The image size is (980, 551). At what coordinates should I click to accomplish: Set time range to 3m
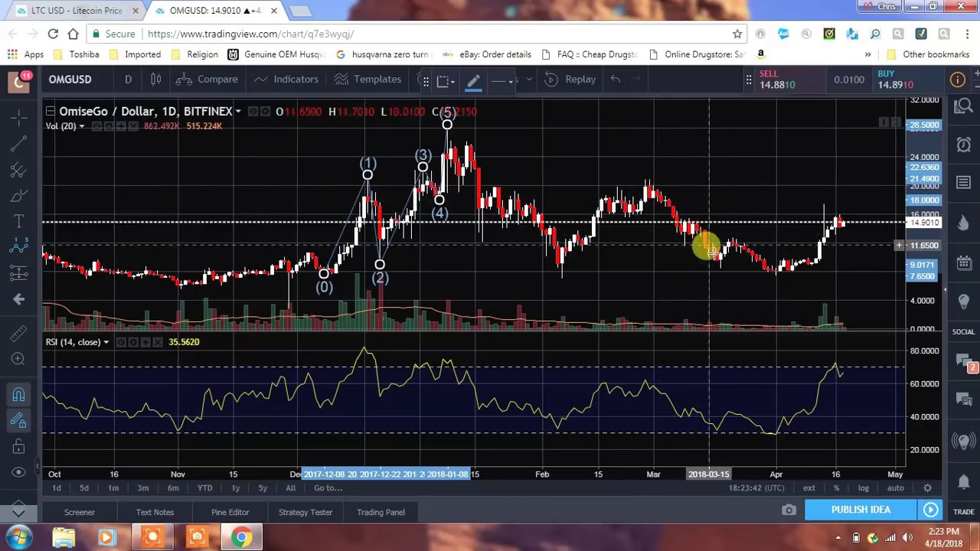click(142, 488)
